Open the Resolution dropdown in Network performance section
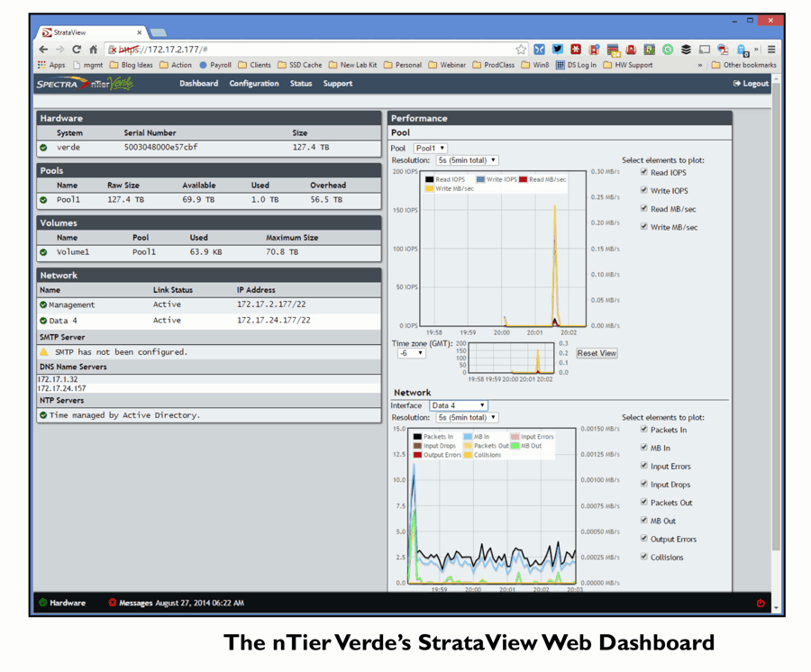The height and width of the screenshot is (672, 811). click(x=467, y=418)
